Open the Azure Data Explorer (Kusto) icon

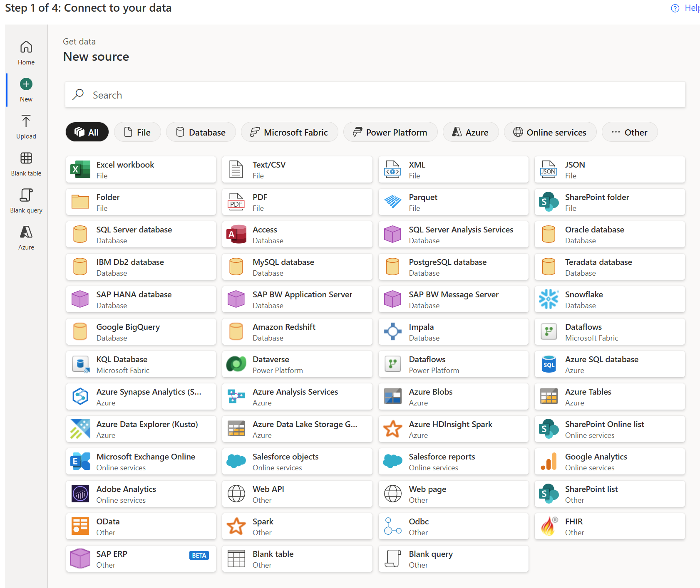80,429
